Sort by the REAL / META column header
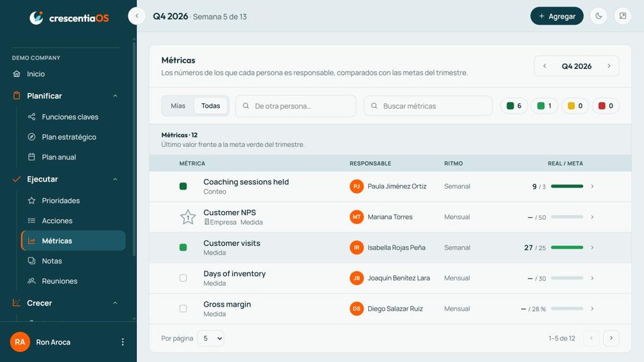644x362 pixels. click(565, 164)
